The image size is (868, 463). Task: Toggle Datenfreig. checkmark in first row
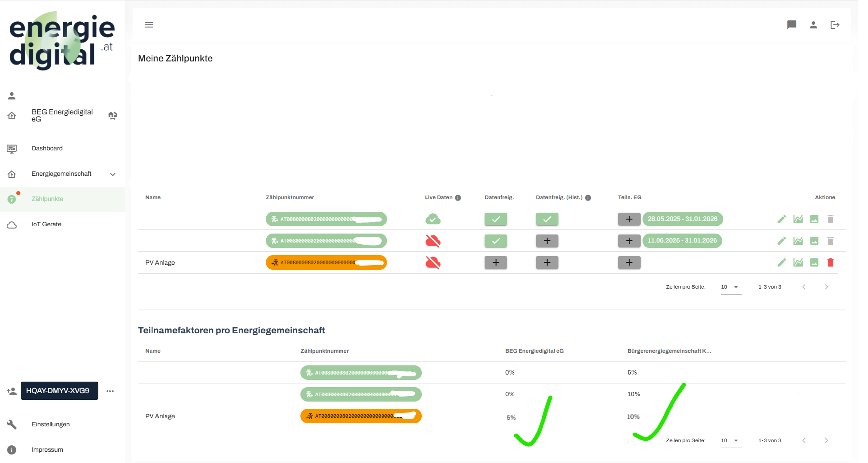tap(495, 219)
